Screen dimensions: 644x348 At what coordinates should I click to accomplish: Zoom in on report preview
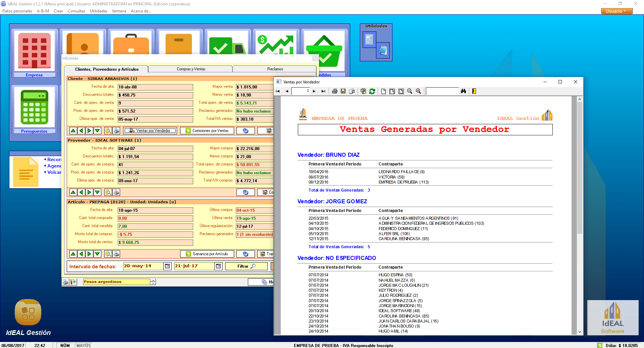click(x=418, y=91)
